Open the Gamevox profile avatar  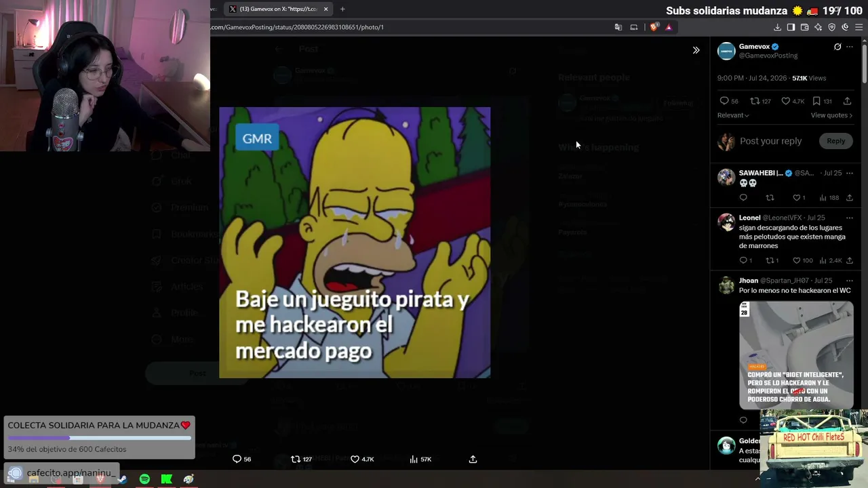coord(726,51)
